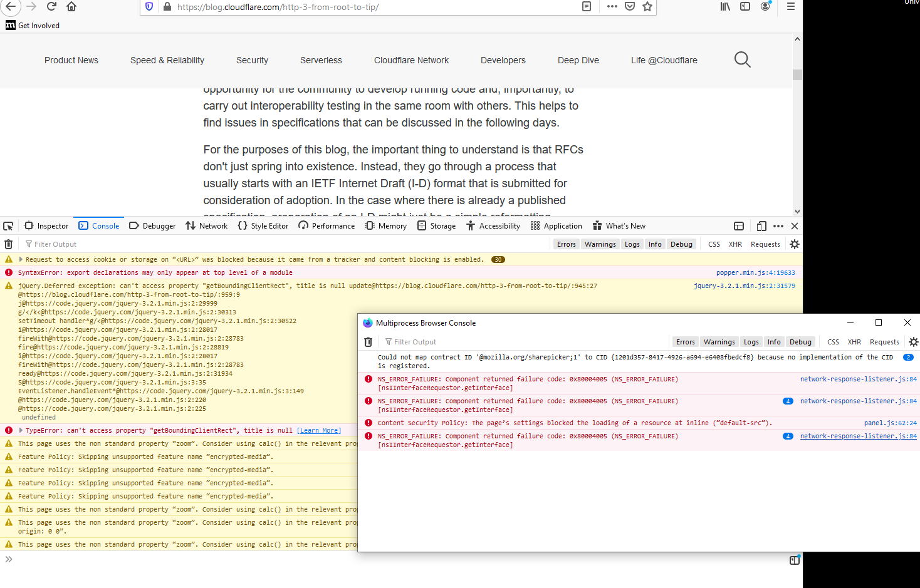Toggle Errors filter in Multiprocess Browser Console
Viewport: 920px width, 588px height.
point(686,342)
